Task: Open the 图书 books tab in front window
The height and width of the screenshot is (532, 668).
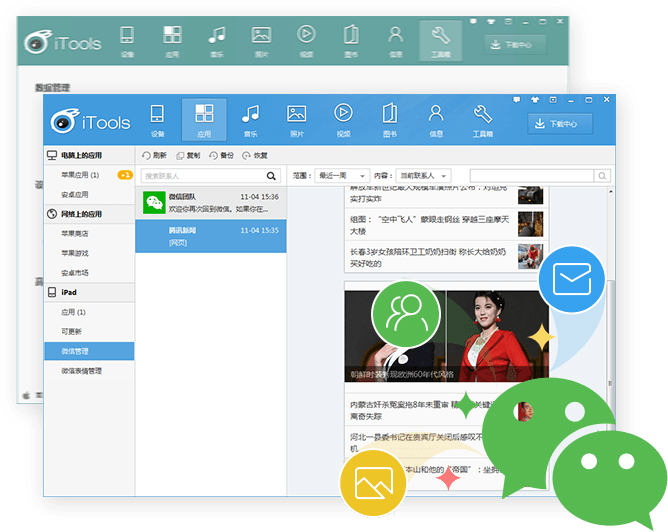Action: [x=390, y=121]
